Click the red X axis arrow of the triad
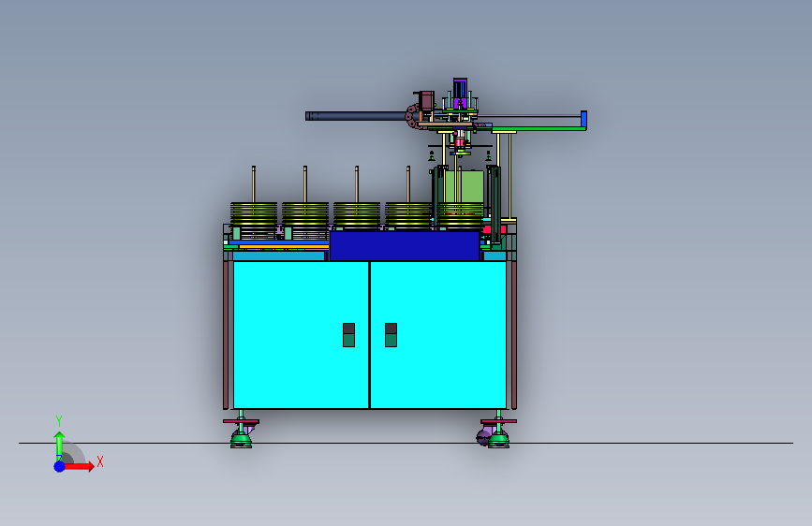This screenshot has height=526, width=812. click(x=80, y=466)
